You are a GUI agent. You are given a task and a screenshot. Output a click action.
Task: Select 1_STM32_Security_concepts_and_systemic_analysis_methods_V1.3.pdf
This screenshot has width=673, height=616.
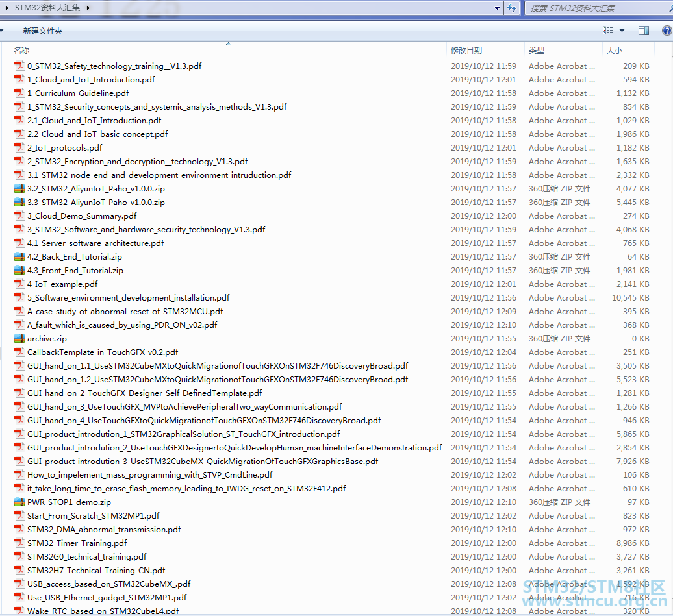coord(157,107)
